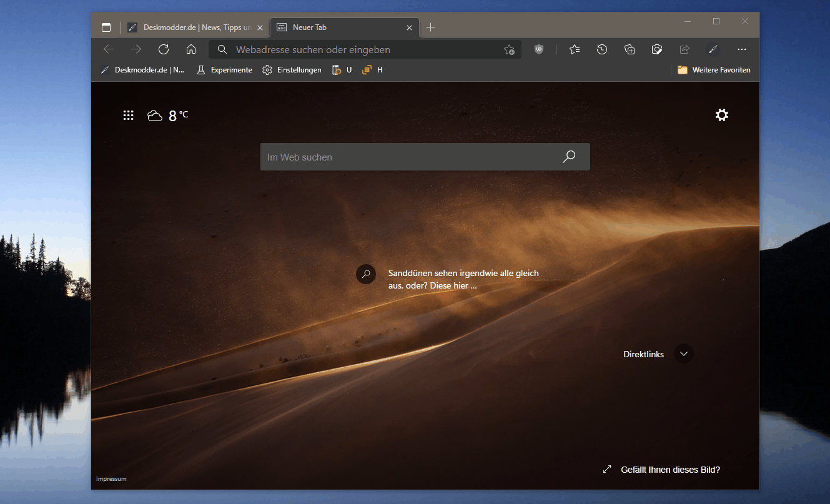Click the Impressum link
This screenshot has height=504, width=830.
click(111, 479)
